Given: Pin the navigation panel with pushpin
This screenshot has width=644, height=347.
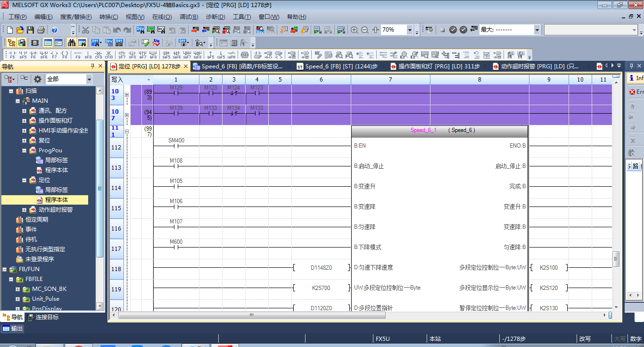Looking at the screenshot, I should tap(92, 66).
